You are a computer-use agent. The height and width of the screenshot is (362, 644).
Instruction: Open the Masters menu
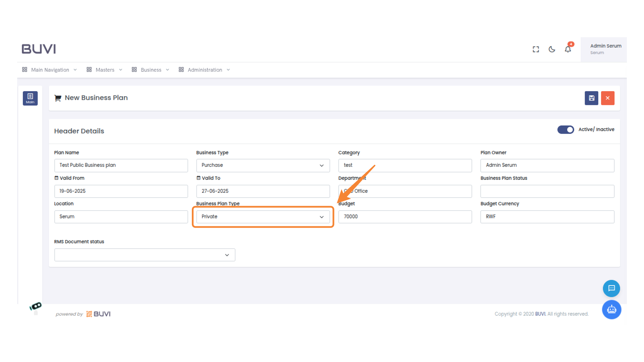104,70
